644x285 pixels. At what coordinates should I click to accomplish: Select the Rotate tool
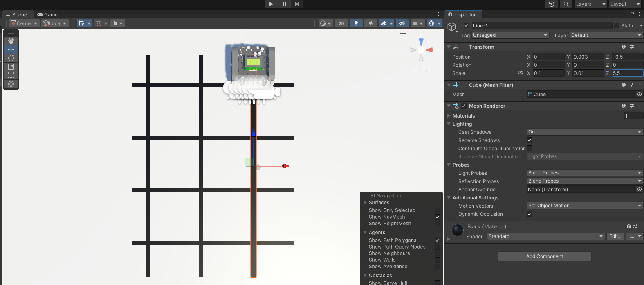(x=11, y=58)
